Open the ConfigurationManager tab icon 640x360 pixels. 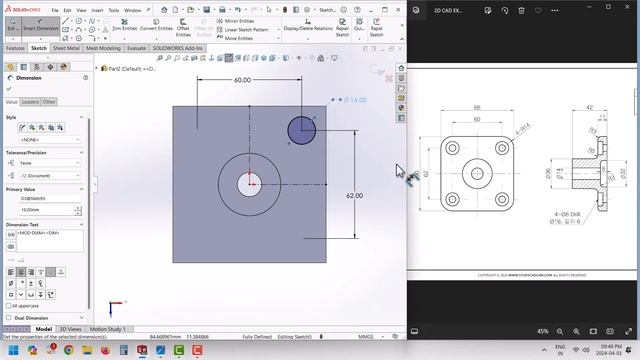click(37, 67)
